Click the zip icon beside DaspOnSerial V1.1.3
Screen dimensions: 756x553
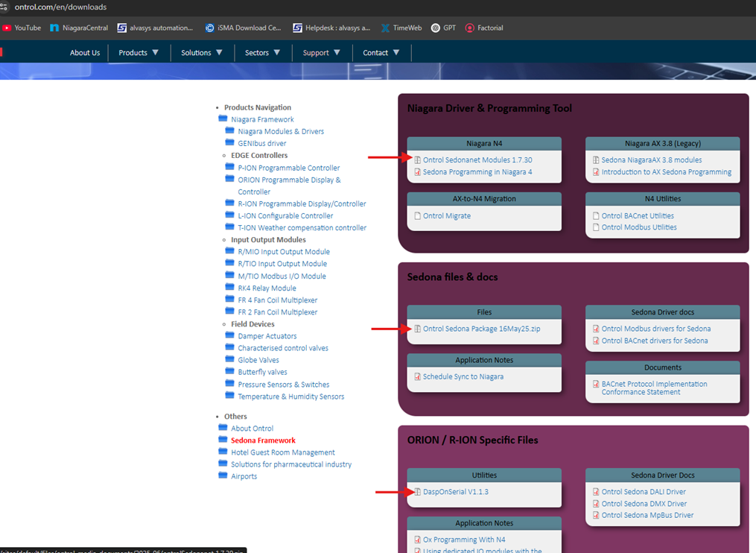418,492
